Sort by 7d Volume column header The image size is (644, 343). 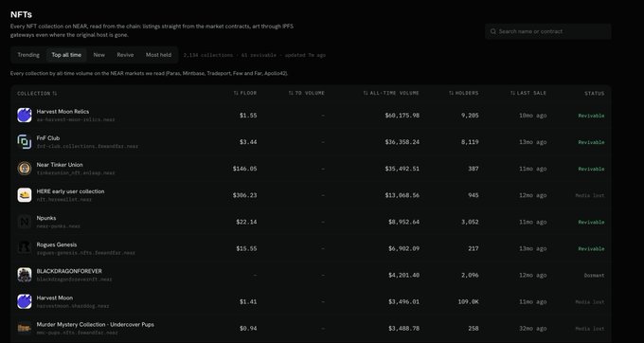[x=307, y=93]
